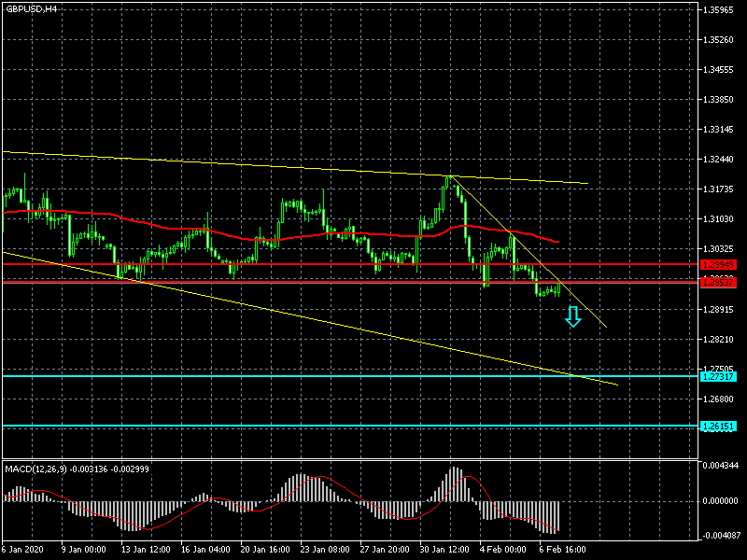Click the 1.35965 price scale value

pyautogui.click(x=719, y=10)
